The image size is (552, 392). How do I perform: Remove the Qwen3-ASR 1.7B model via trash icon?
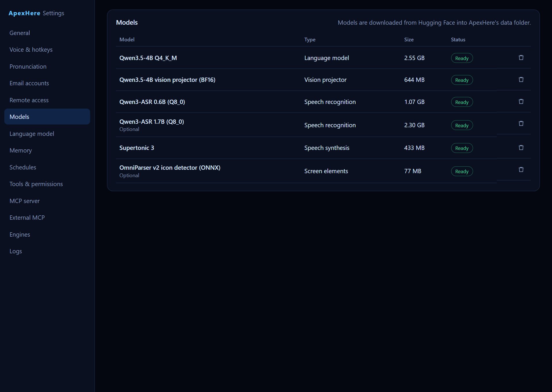[521, 123]
